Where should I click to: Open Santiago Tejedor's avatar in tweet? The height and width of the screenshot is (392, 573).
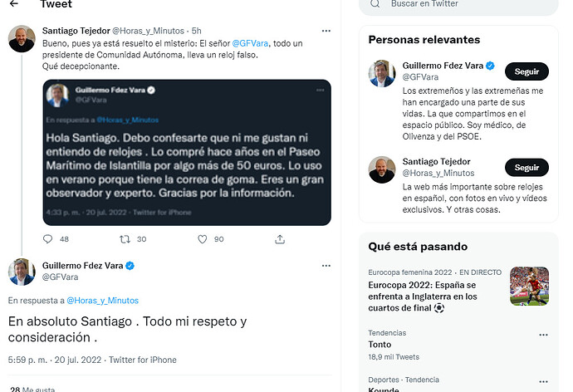(22, 39)
